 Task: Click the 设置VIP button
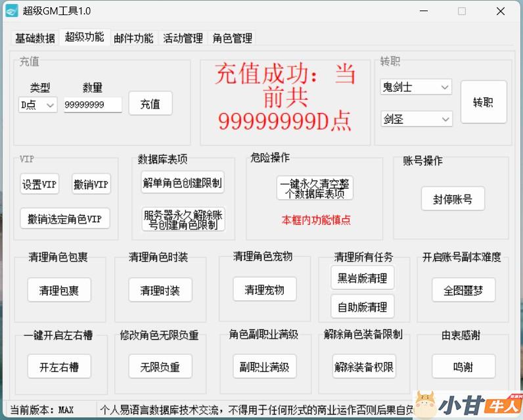click(39, 185)
